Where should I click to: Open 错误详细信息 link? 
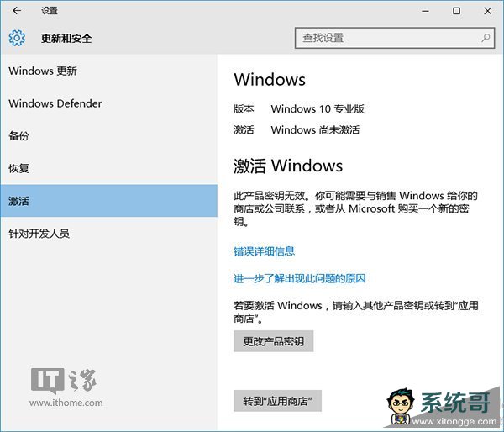coord(264,251)
